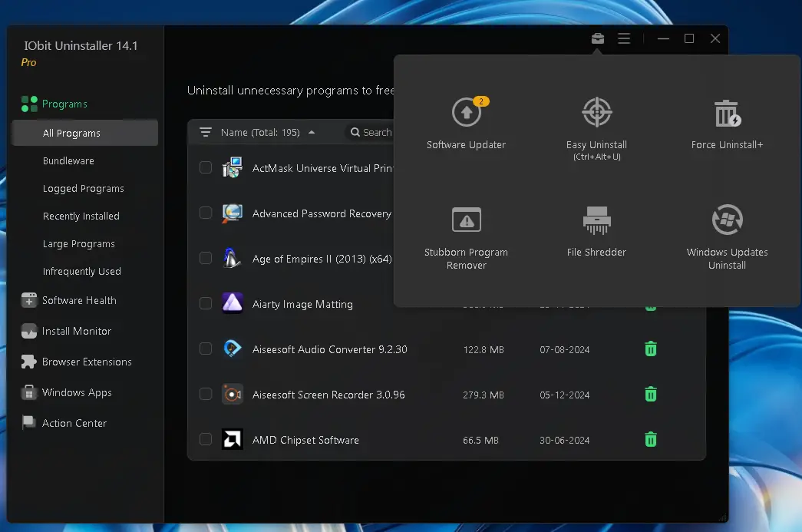802x532 pixels.
Task: Switch to the Bundleware list
Action: click(x=68, y=161)
